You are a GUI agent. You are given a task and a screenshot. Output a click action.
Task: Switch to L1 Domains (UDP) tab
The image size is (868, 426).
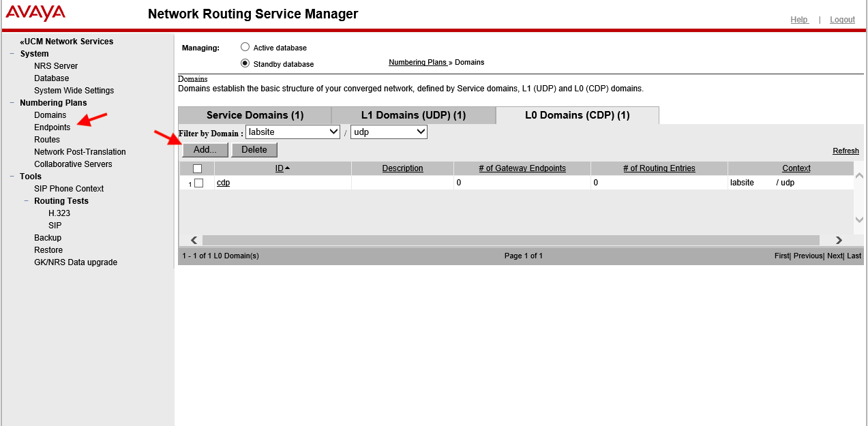[x=414, y=115]
